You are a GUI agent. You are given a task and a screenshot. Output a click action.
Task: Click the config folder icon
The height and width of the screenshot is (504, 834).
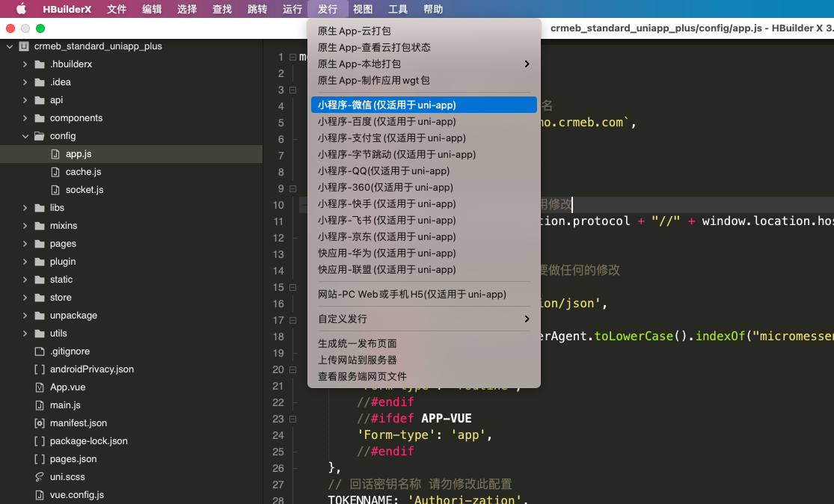(39, 136)
